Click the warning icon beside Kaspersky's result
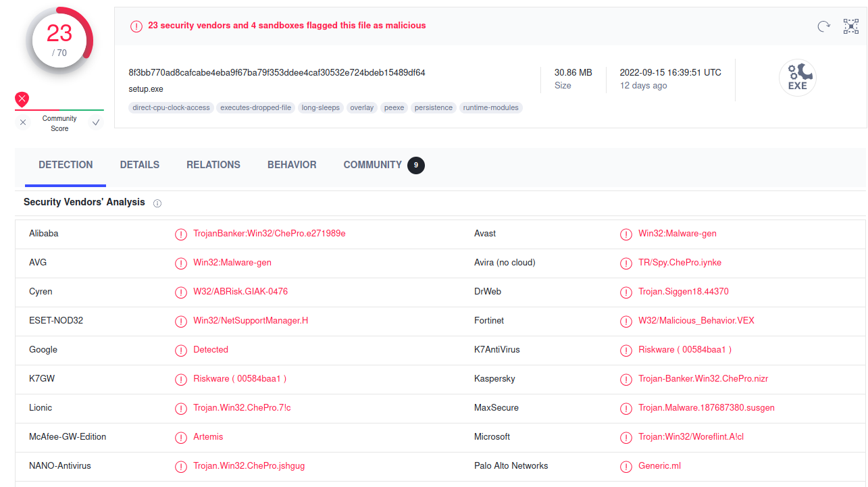Image resolution: width=868 pixels, height=487 pixels. [626, 380]
